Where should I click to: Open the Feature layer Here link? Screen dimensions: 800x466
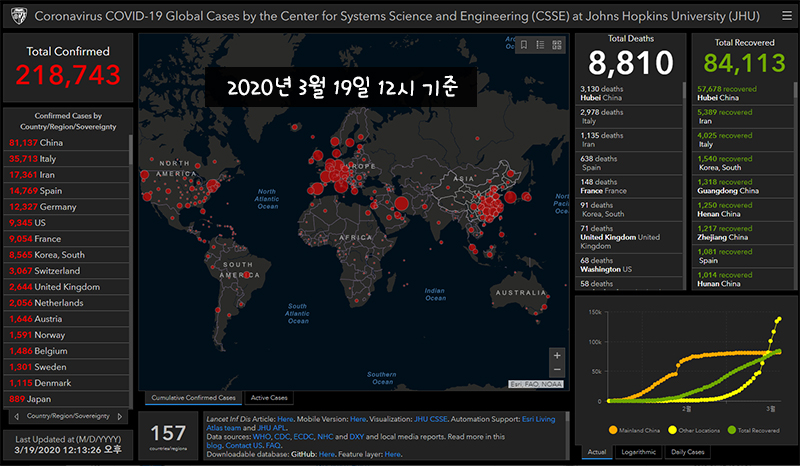[x=392, y=454]
